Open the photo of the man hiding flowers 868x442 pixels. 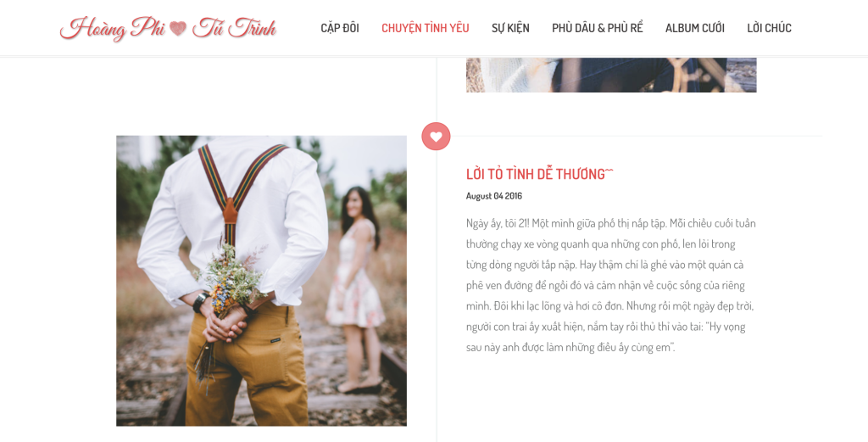[261, 281]
